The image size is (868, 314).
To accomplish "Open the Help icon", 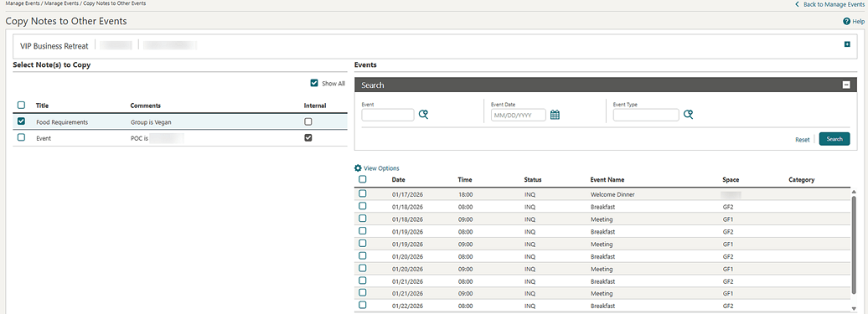I will click(x=846, y=22).
